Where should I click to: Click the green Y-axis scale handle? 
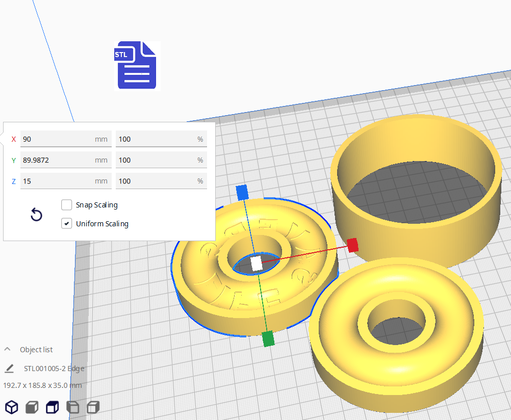pyautogui.click(x=268, y=339)
